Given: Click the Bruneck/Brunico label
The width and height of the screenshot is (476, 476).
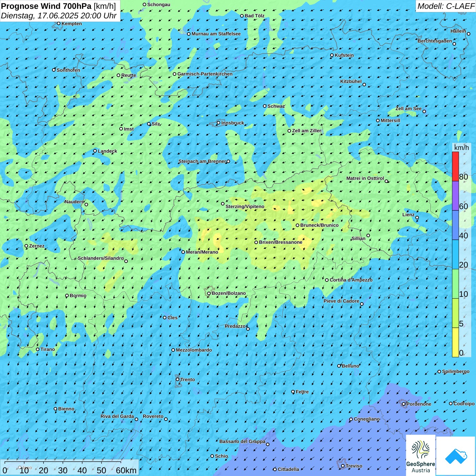Looking at the screenshot, I should point(319,225).
